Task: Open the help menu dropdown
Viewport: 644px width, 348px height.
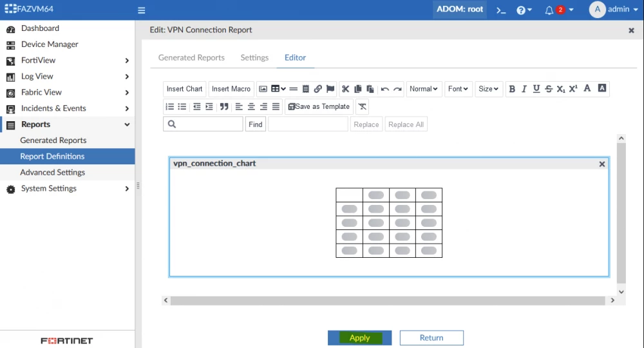Action: point(524,10)
